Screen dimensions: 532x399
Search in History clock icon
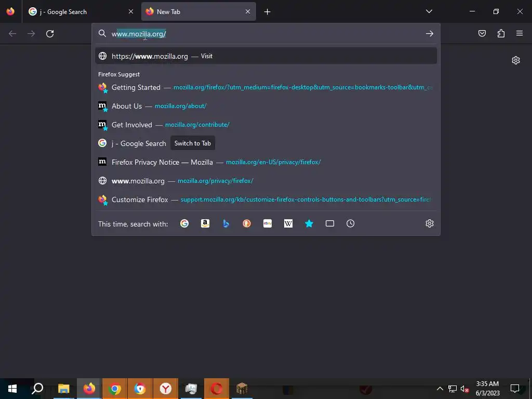coord(351,223)
